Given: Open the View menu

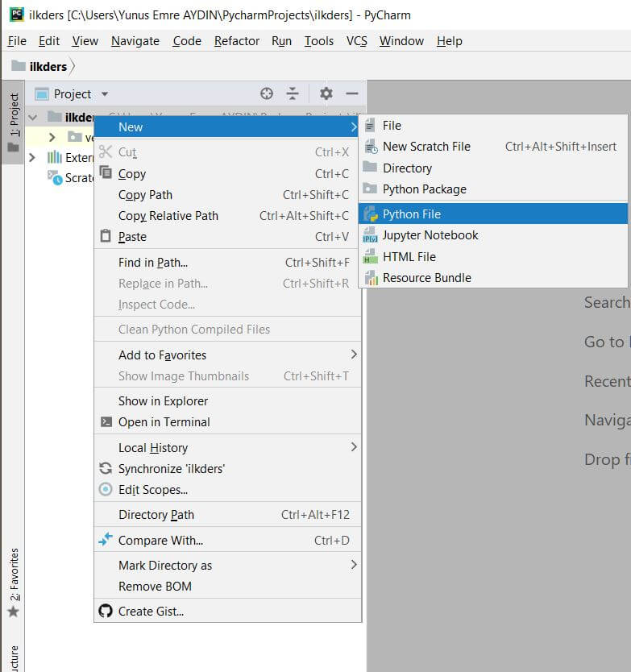Looking at the screenshot, I should pyautogui.click(x=85, y=41).
